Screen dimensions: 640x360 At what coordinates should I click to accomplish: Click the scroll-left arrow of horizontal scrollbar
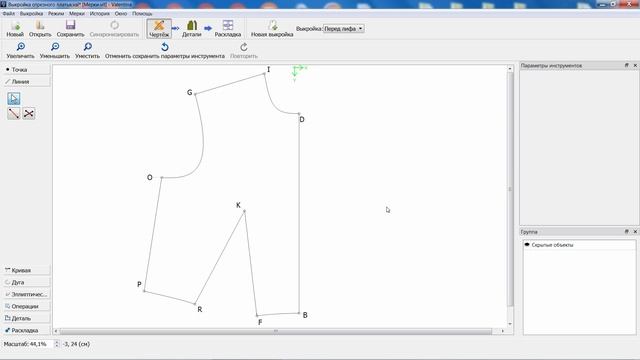click(56, 331)
